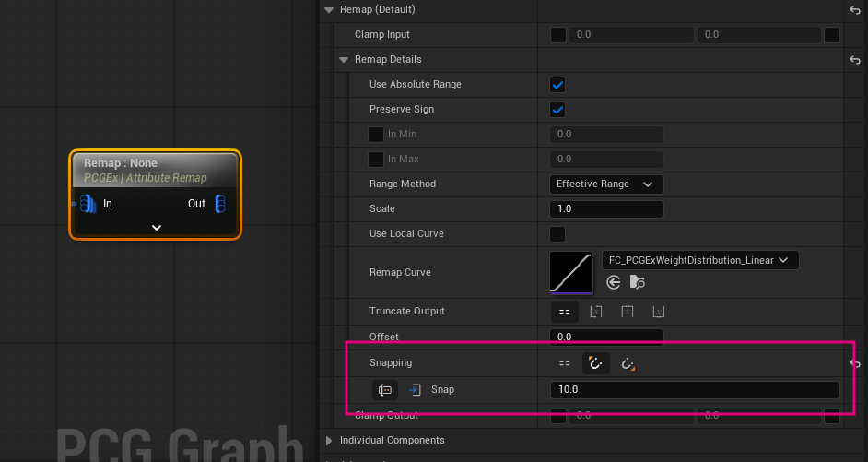Screen dimensions: 868x462
Task: Click the Snap value field showing 10.0
Action: point(694,390)
